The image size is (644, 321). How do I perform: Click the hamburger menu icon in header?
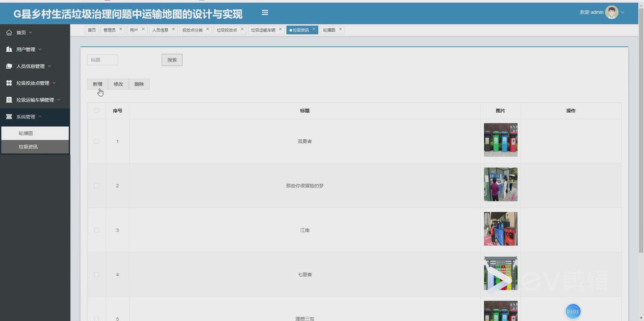(265, 12)
